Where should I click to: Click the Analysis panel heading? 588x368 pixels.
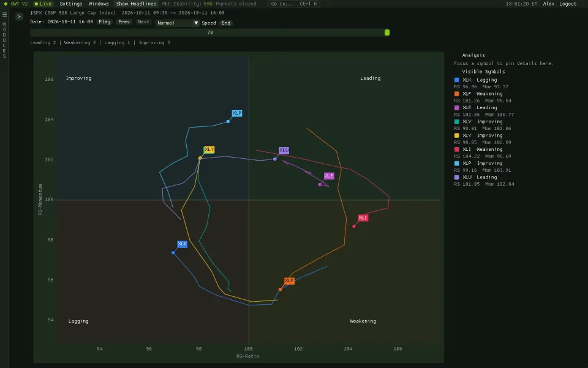coord(473,55)
